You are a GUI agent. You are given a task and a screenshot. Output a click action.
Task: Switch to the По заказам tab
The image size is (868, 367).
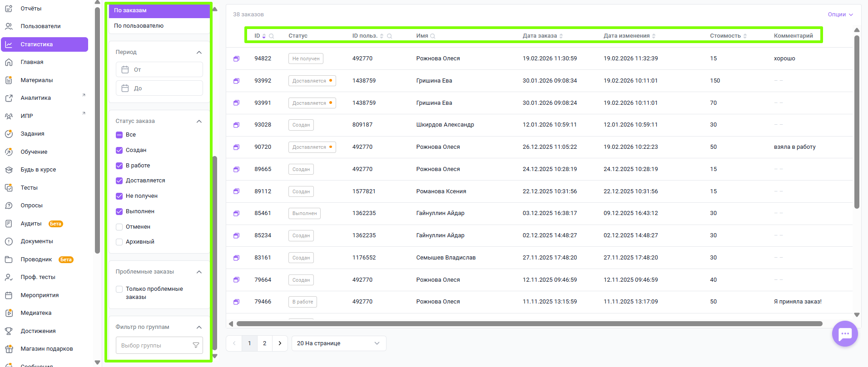[159, 10]
